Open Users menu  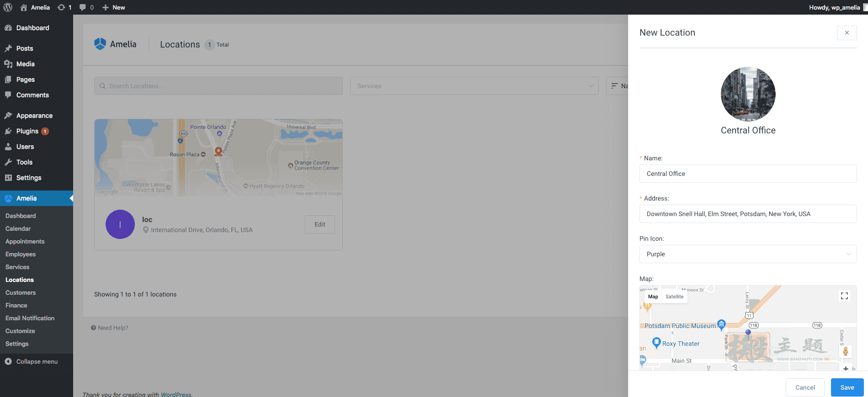(x=37, y=147)
